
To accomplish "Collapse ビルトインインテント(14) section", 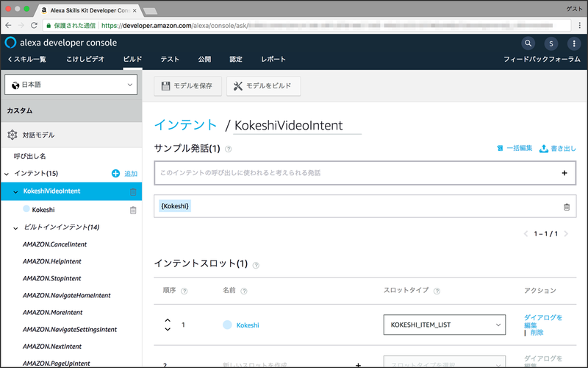I will point(15,228).
